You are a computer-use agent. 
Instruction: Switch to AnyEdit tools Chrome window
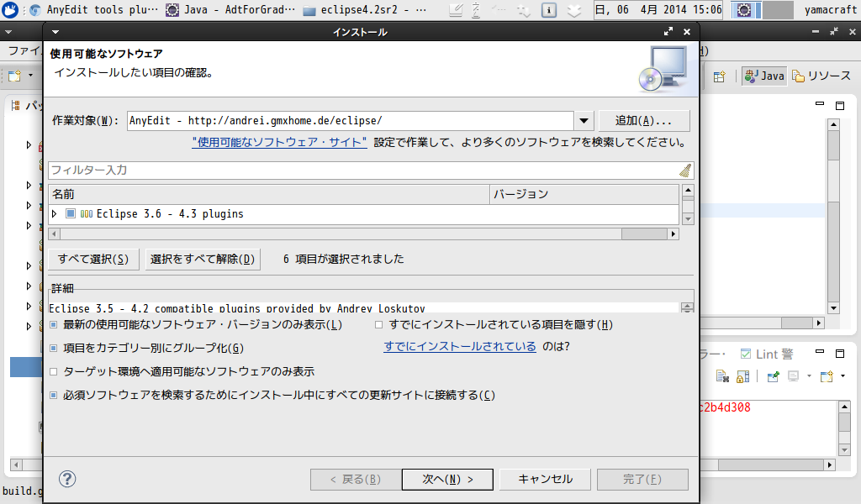point(94,9)
